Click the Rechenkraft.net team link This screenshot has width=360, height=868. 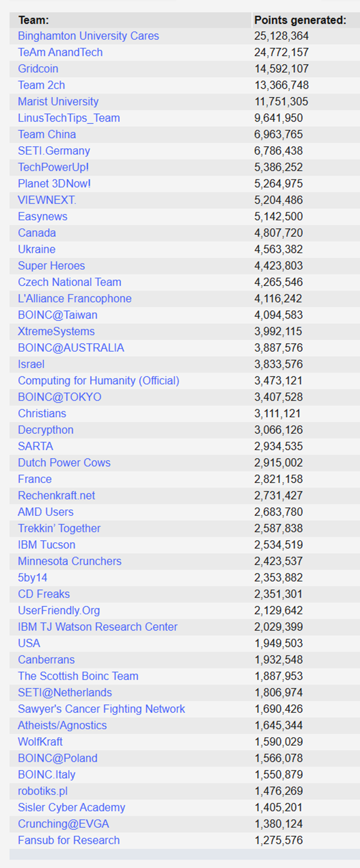(x=56, y=495)
